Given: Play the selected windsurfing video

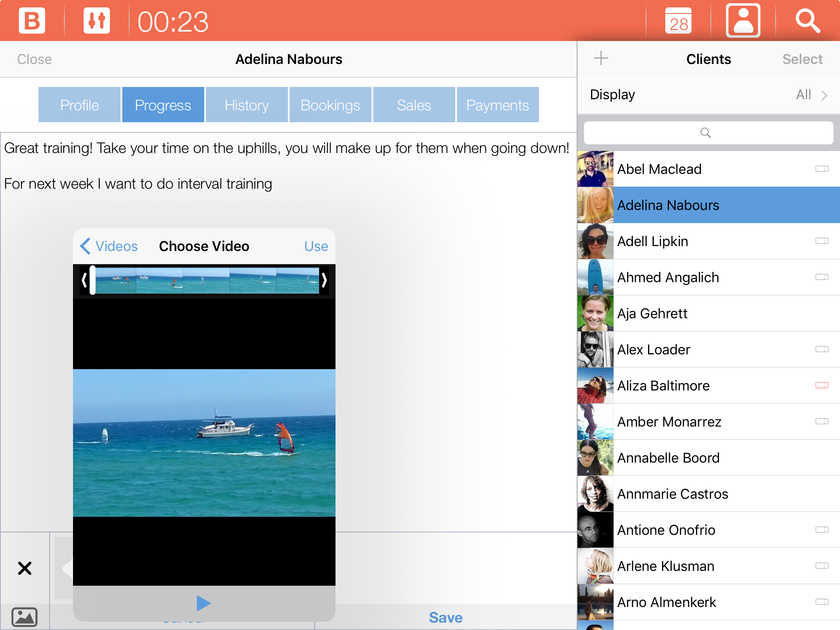Looking at the screenshot, I should click(x=203, y=603).
